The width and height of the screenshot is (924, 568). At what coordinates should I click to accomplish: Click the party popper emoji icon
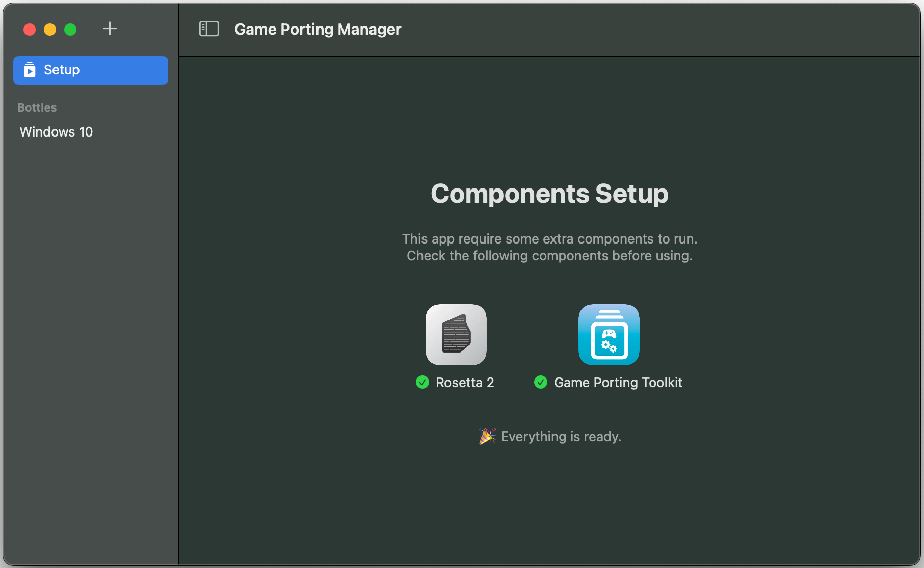(x=487, y=436)
